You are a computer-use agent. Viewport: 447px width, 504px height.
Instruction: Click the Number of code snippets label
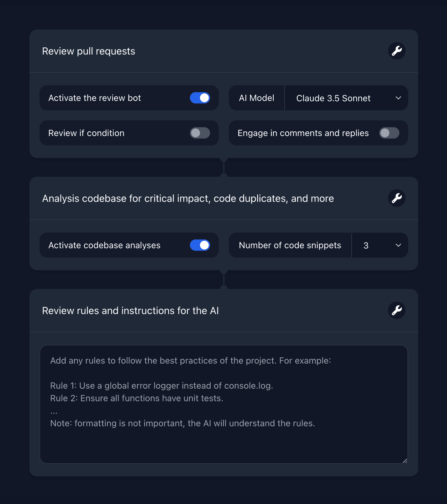coord(290,245)
